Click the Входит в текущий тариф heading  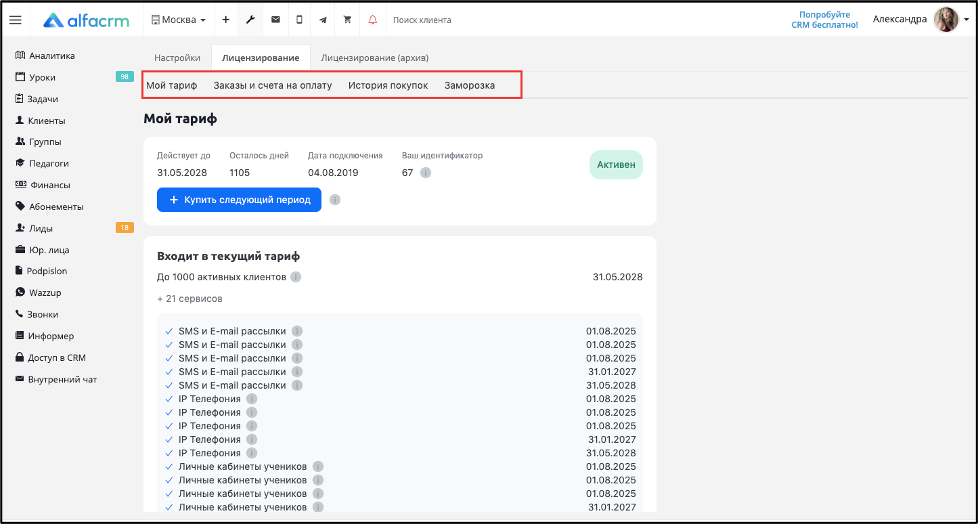[229, 256]
